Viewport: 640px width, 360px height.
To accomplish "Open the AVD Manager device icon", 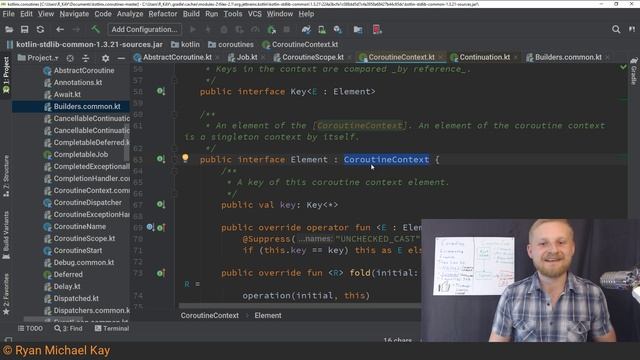I will pos(322,29).
